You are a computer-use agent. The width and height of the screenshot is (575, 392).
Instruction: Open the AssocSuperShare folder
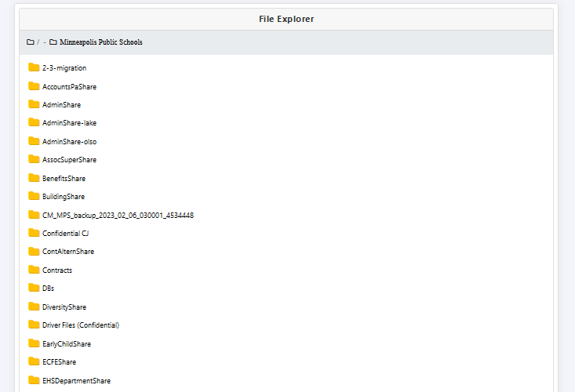click(69, 160)
